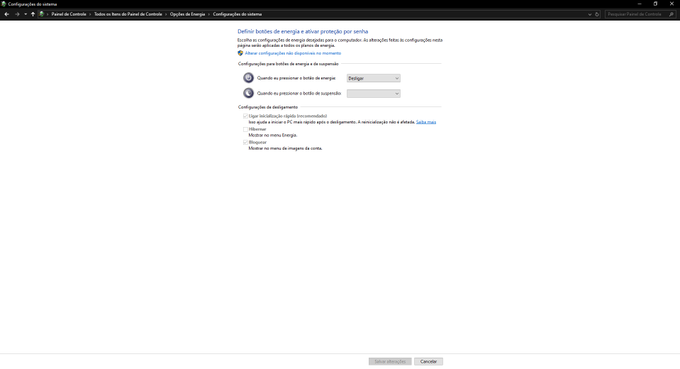The height and width of the screenshot is (369, 680).
Task: Go up one level with up arrow
Action: pyautogui.click(x=33, y=14)
